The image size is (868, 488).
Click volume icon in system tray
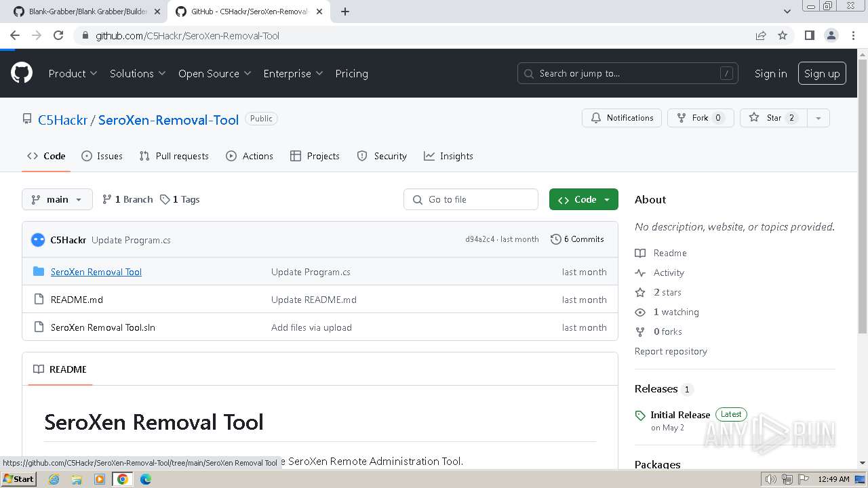(x=770, y=479)
